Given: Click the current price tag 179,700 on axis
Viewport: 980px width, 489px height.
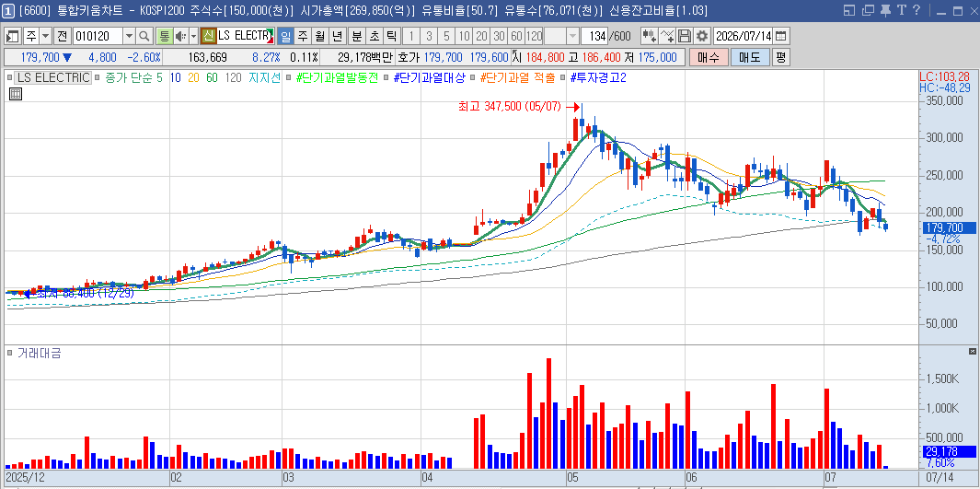Looking at the screenshot, I should point(950,227).
